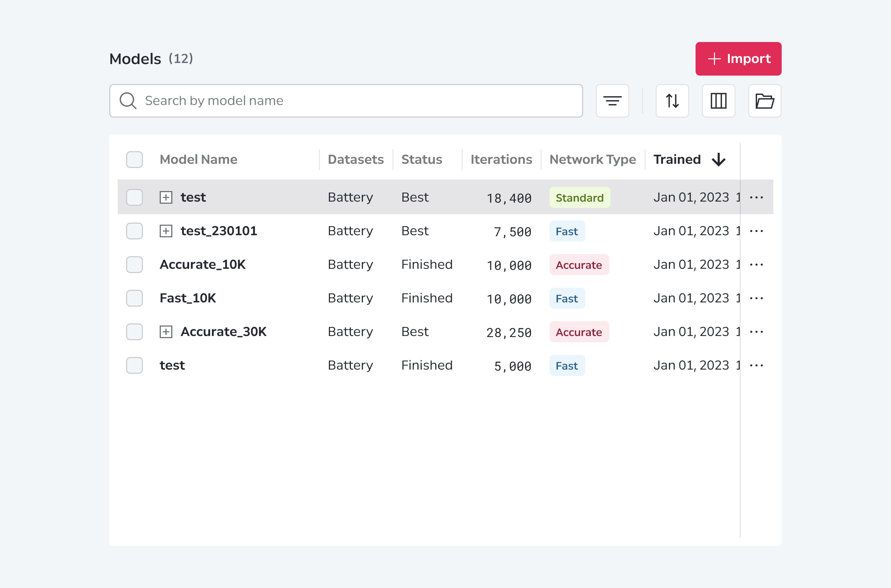This screenshot has height=588, width=891.
Task: Sort by Status column header
Action: coord(422,159)
